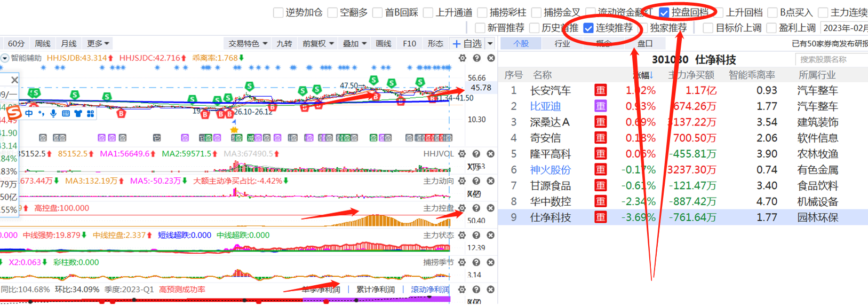The height and width of the screenshot is (305, 868).
Task: Select 滚动净利润 profit view
Action: [429, 290]
